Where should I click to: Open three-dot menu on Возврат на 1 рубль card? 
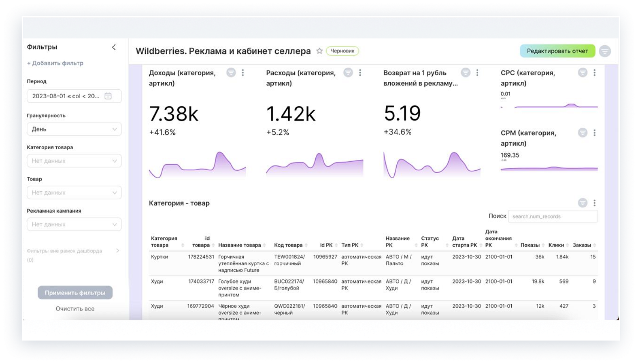(477, 73)
